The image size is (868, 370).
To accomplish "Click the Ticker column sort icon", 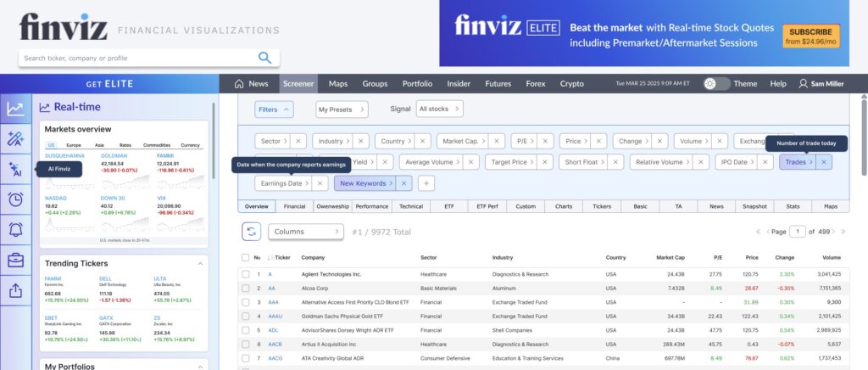I will coord(270,258).
